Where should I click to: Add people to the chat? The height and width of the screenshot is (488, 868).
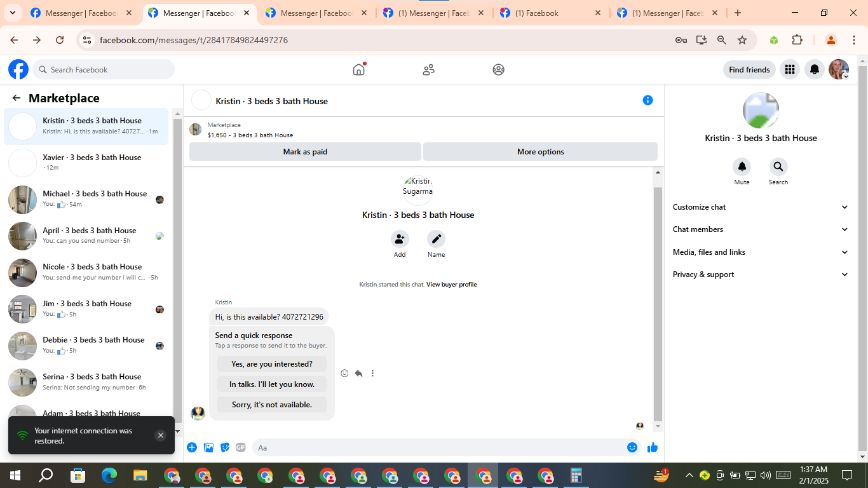[400, 239]
